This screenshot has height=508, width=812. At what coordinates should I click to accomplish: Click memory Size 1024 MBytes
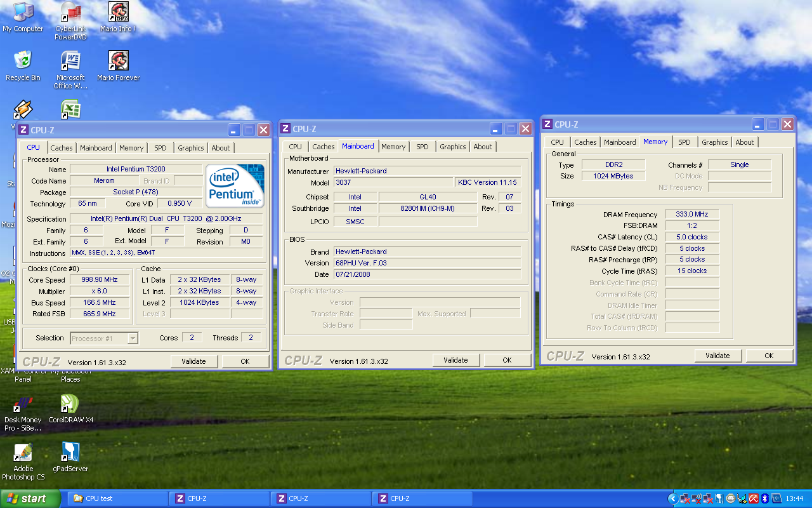pos(613,177)
